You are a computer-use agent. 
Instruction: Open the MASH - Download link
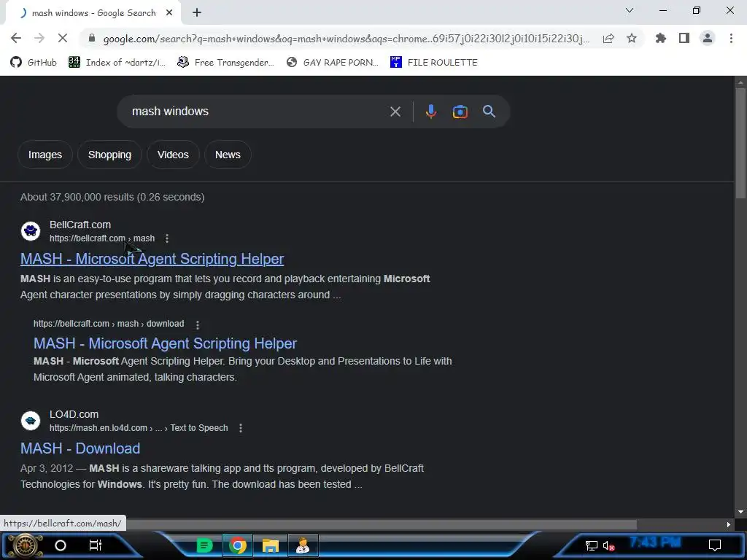(x=80, y=448)
